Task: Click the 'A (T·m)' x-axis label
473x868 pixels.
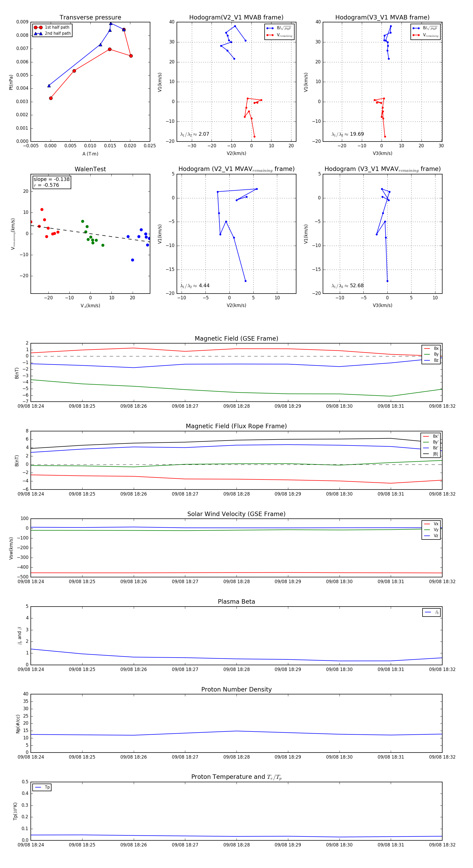Action: (90, 154)
